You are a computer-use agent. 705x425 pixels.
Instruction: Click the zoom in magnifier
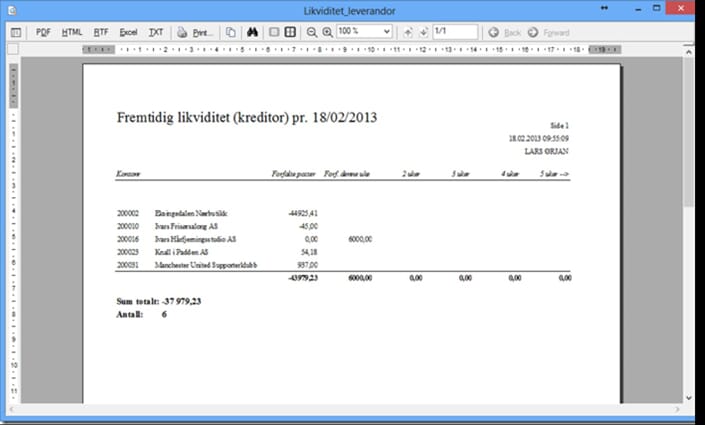tap(327, 32)
